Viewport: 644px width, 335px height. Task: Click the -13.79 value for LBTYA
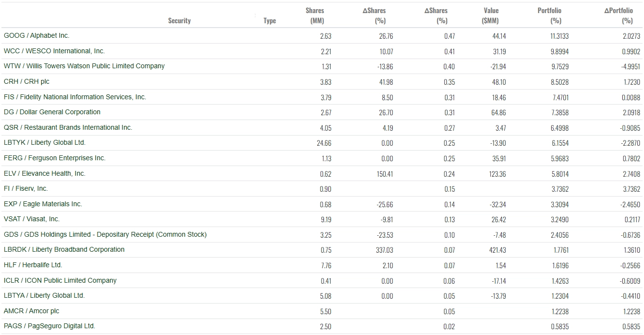click(498, 296)
